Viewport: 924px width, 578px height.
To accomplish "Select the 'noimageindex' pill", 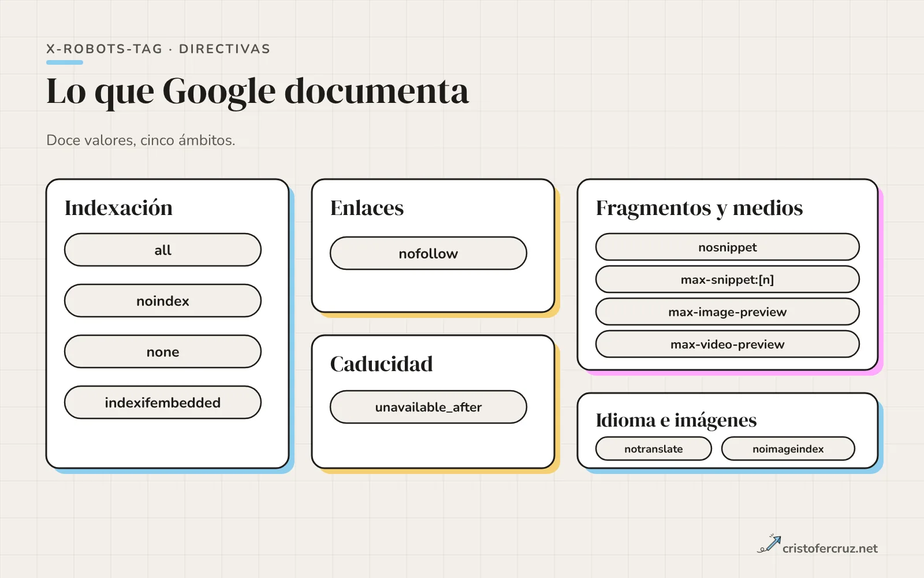I will tap(788, 449).
